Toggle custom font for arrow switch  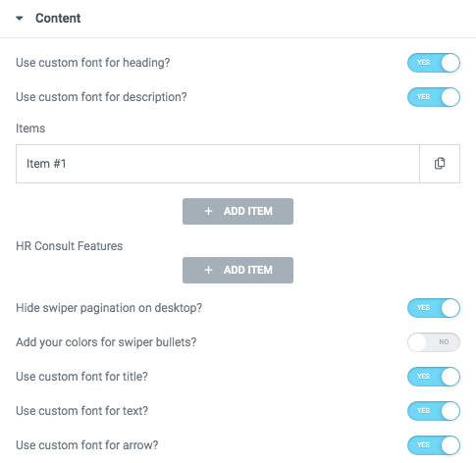[434, 445]
